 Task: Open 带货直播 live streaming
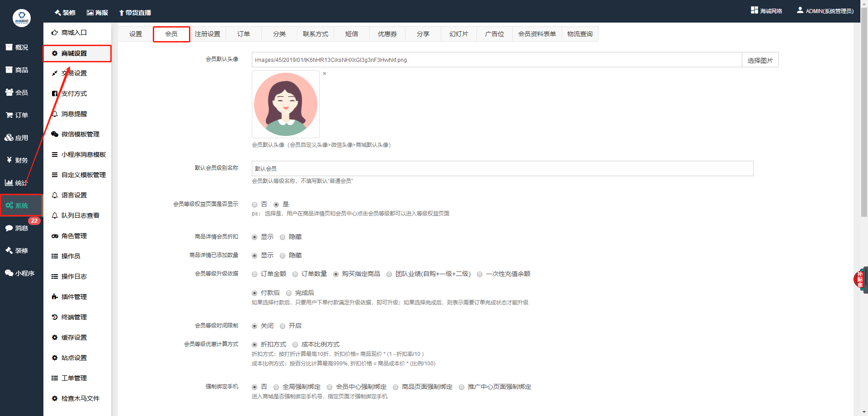point(135,13)
